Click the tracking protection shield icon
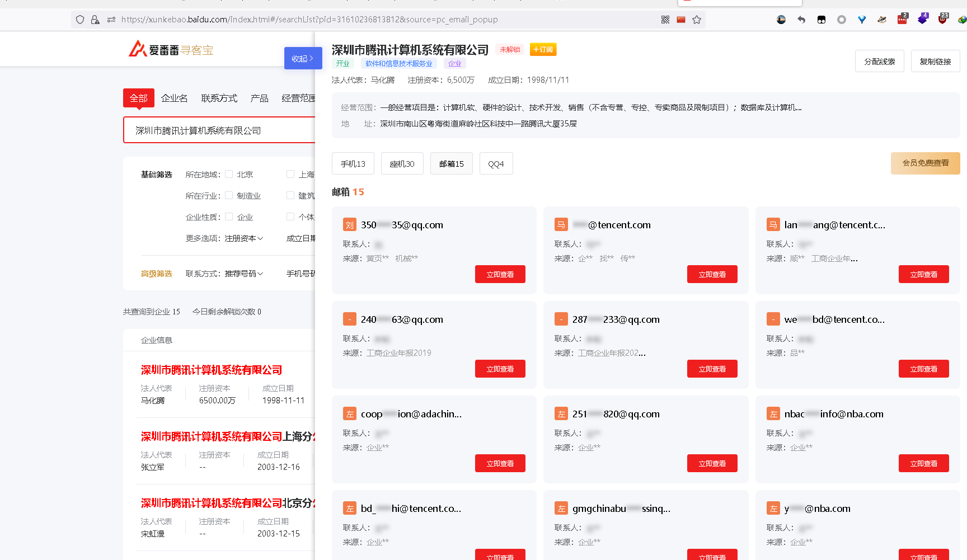Screen dimensions: 967x560 pos(80,20)
